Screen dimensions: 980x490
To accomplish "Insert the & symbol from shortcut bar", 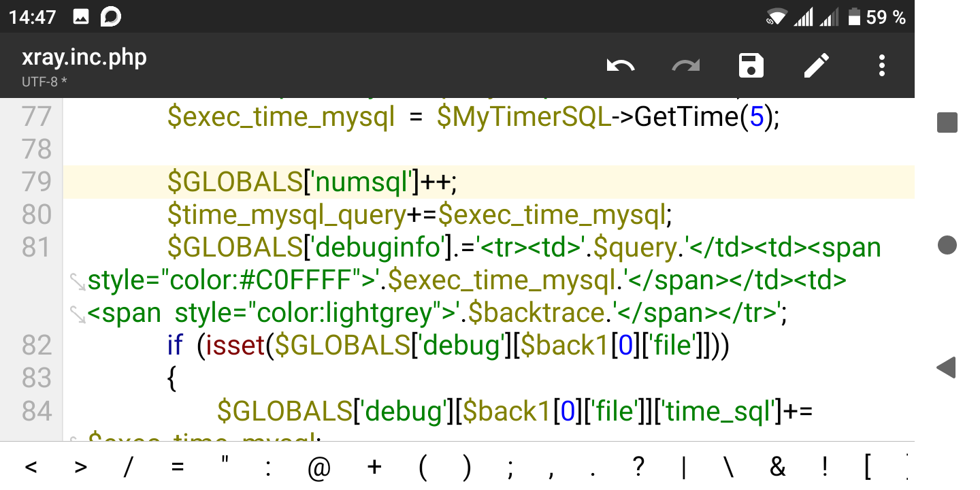I will pyautogui.click(x=777, y=468).
